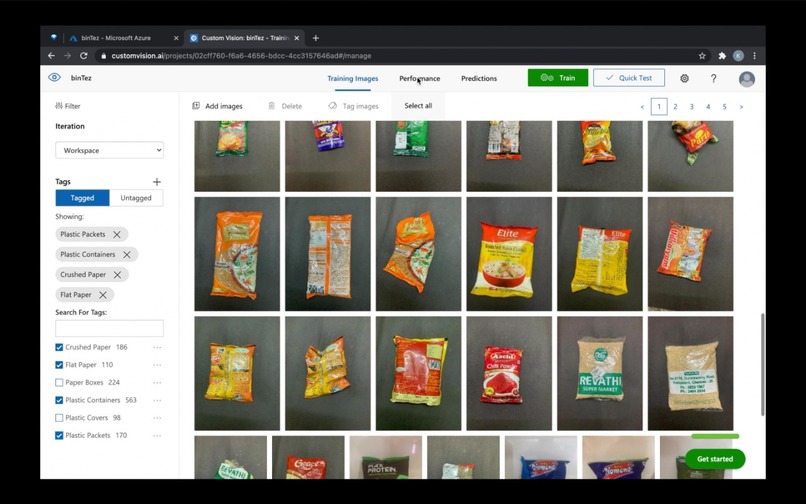
Task: Switch to binTez Microsoft Azure browser tab
Action: coord(123,38)
